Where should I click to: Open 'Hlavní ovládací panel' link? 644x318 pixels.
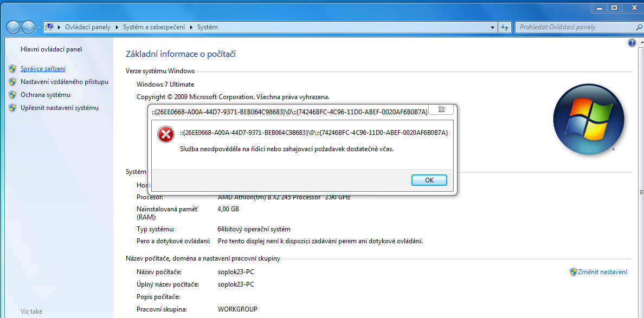click(x=51, y=49)
